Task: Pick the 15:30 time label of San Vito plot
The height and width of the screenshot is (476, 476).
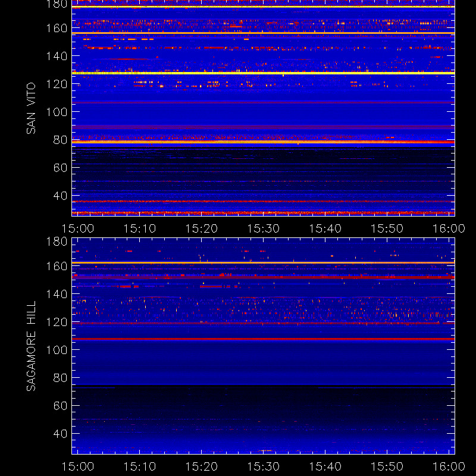Action: [x=263, y=228]
